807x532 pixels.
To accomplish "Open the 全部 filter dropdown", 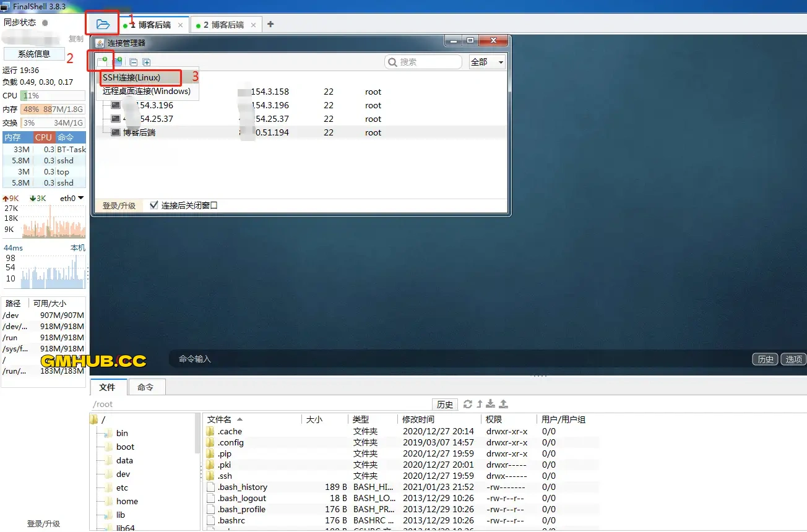I will (486, 62).
